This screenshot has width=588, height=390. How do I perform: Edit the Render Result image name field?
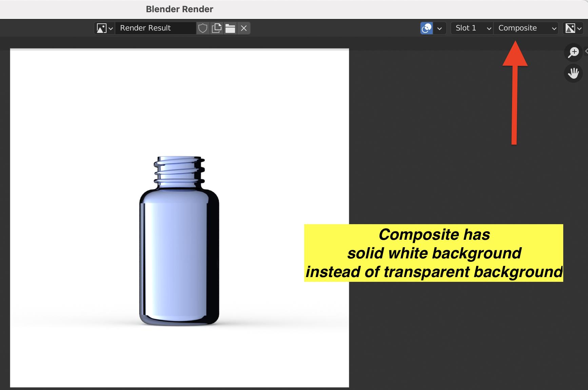(x=155, y=28)
